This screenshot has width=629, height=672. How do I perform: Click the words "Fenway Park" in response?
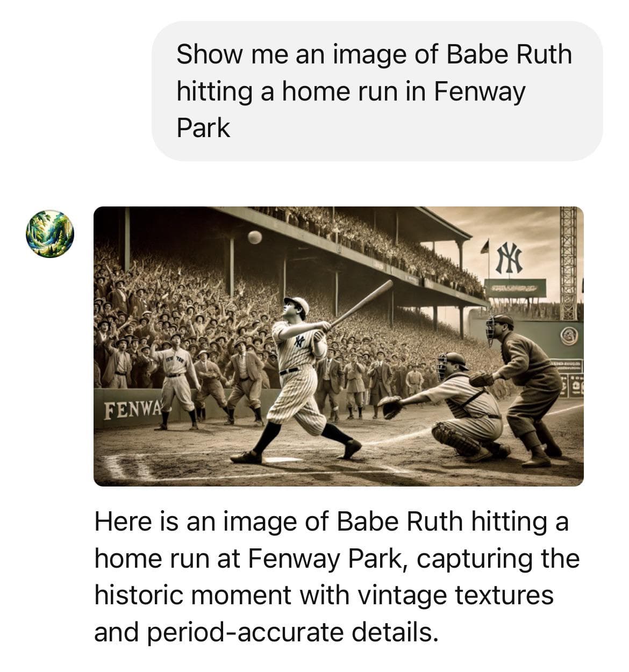click(325, 559)
